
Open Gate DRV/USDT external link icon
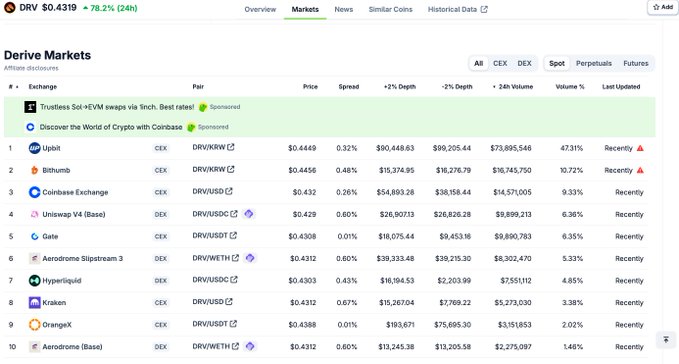tap(233, 235)
